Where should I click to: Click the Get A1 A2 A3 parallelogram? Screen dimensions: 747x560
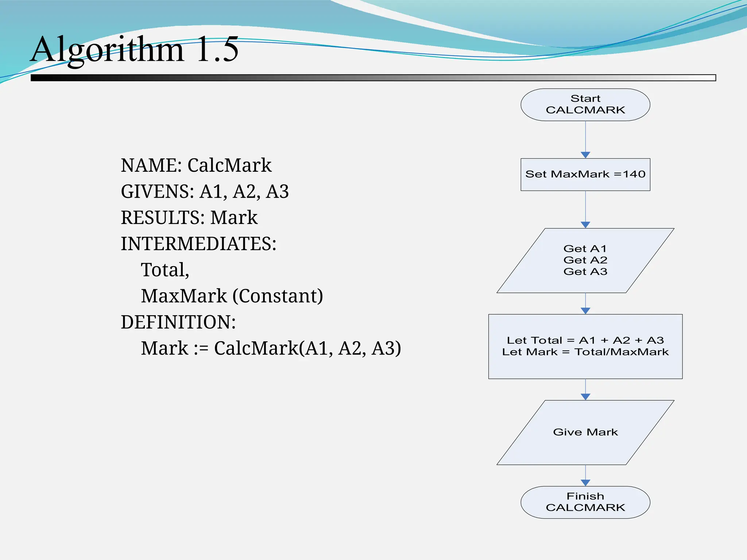click(x=585, y=260)
